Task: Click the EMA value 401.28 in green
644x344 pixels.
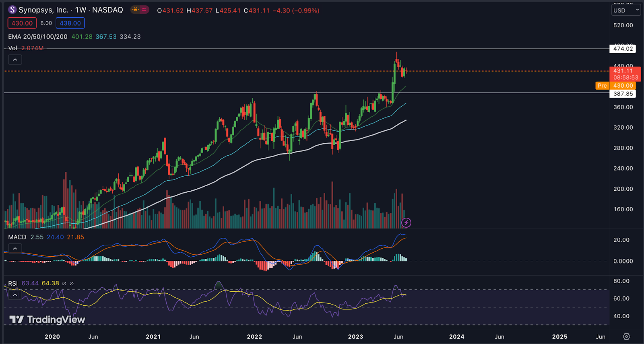Action: 82,37
